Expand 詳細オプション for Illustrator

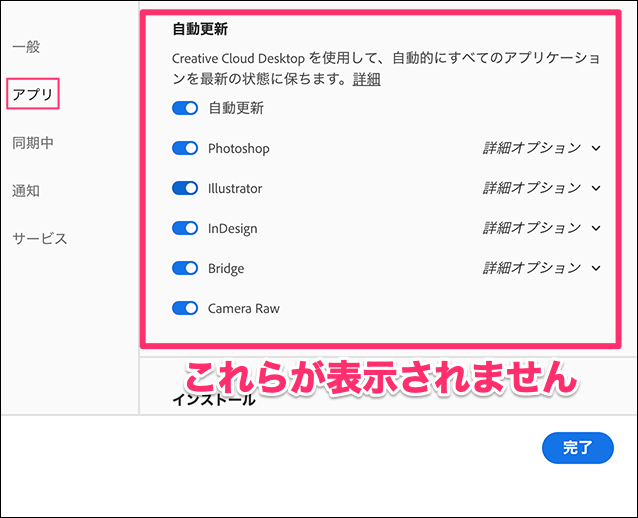pyautogui.click(x=542, y=188)
